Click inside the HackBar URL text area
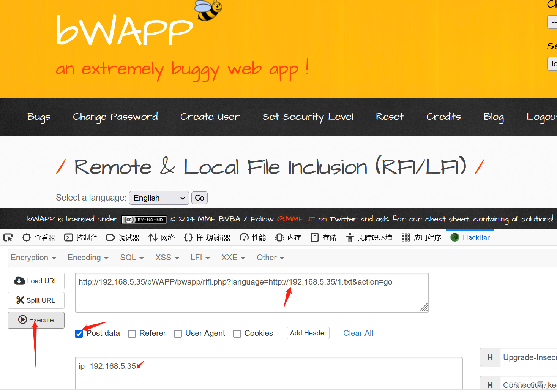 252,292
